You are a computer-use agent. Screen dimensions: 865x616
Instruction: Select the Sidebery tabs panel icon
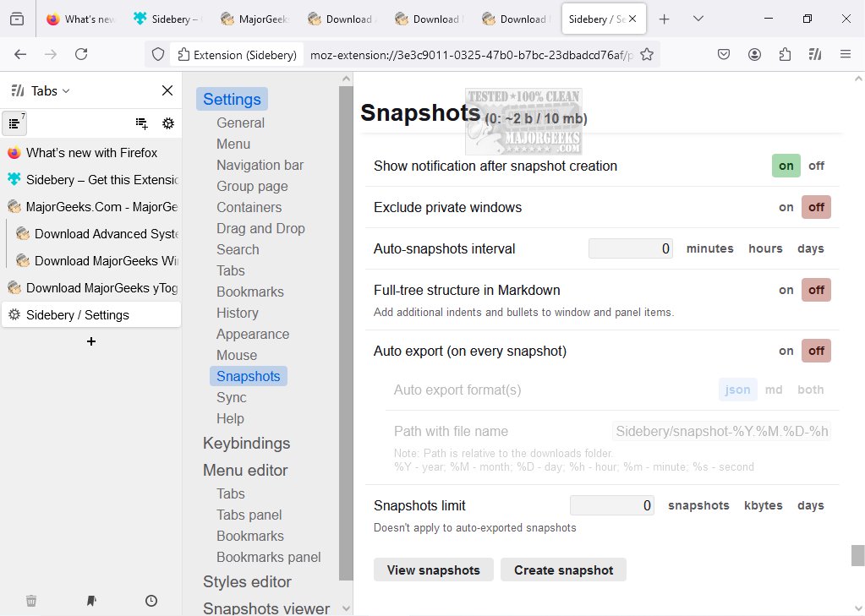pyautogui.click(x=14, y=123)
